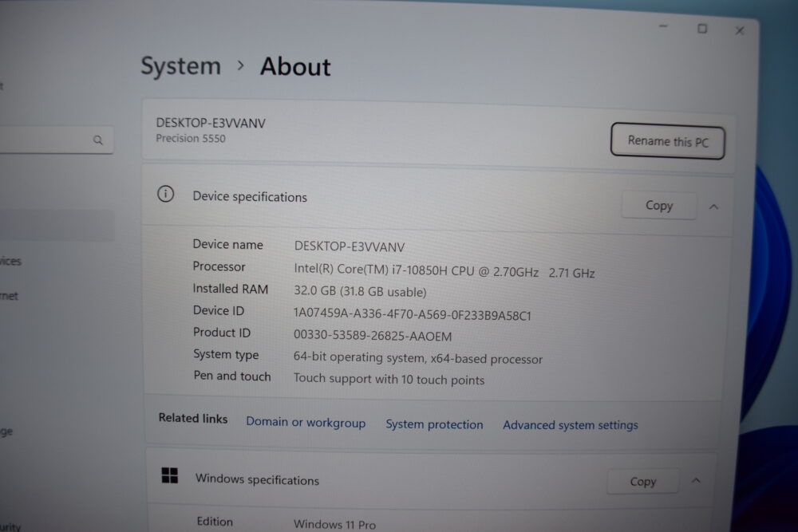798x532 pixels.
Task: Select the System type value 64-bit operating system
Action: pyautogui.click(x=418, y=358)
